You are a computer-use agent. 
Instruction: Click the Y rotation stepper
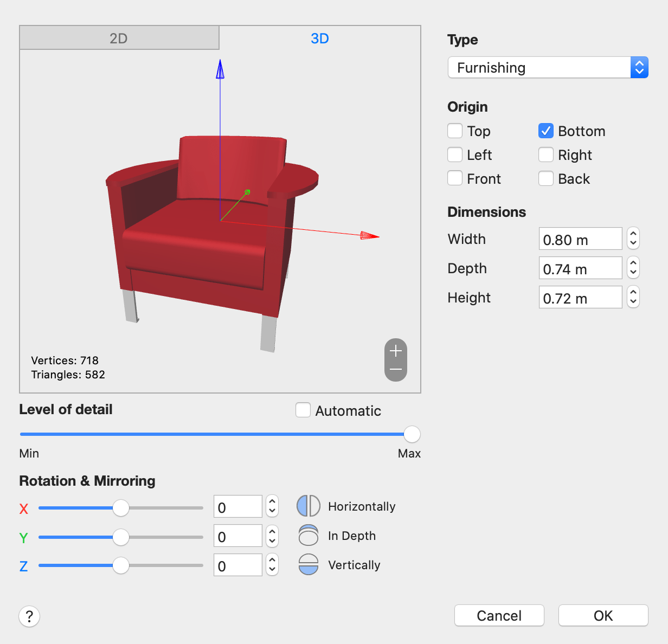tap(272, 536)
